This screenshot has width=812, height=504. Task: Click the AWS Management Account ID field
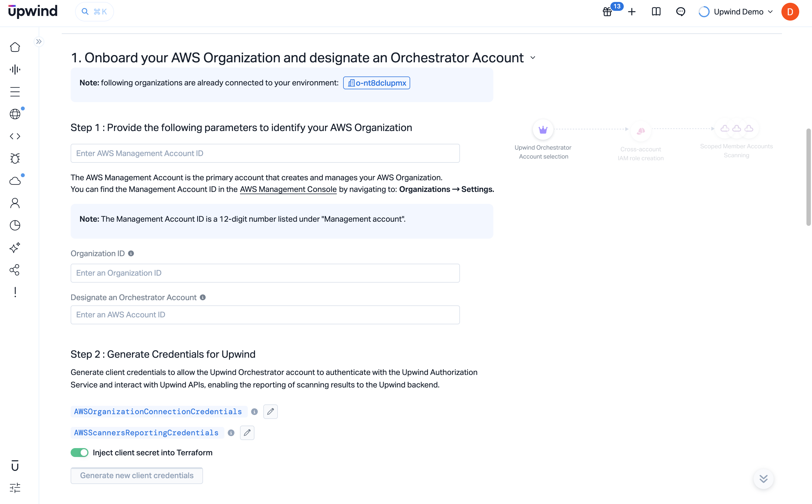[x=265, y=153]
